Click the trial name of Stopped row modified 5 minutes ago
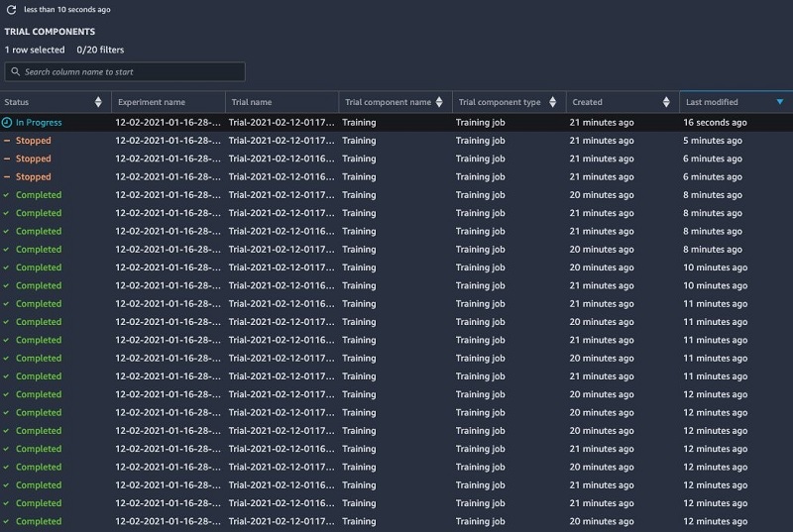Screen dimensions: 793x532 pos(282,141)
